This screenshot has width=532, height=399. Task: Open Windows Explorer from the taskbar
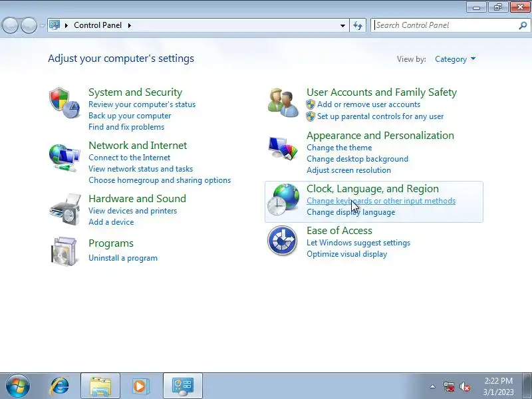[x=100, y=386]
